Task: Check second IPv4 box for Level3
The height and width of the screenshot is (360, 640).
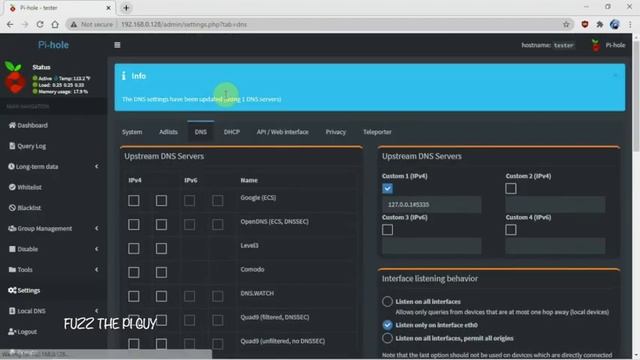Action: [x=161, y=249]
